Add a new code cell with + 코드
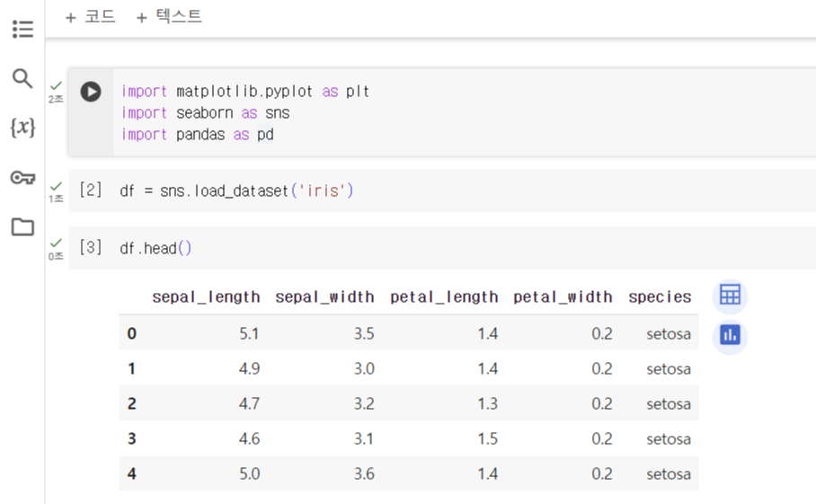This screenshot has height=504, width=816. tap(90, 17)
